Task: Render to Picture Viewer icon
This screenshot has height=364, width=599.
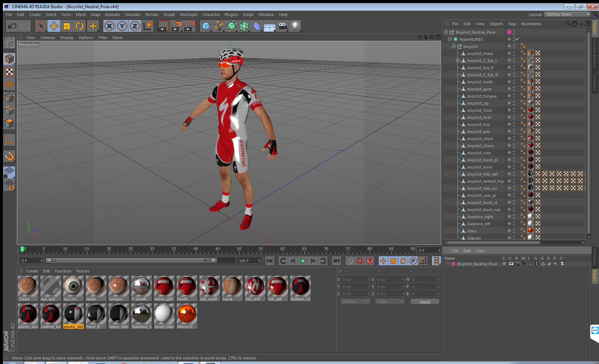Action: pos(176,26)
